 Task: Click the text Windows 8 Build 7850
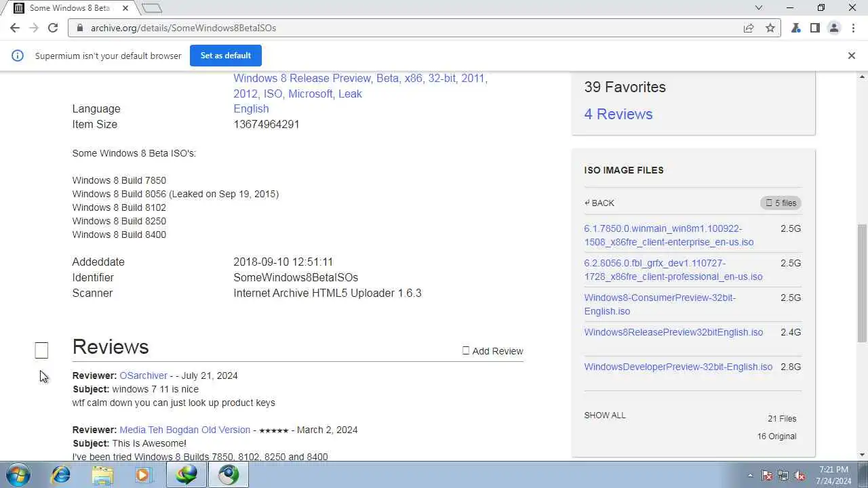(119, 180)
